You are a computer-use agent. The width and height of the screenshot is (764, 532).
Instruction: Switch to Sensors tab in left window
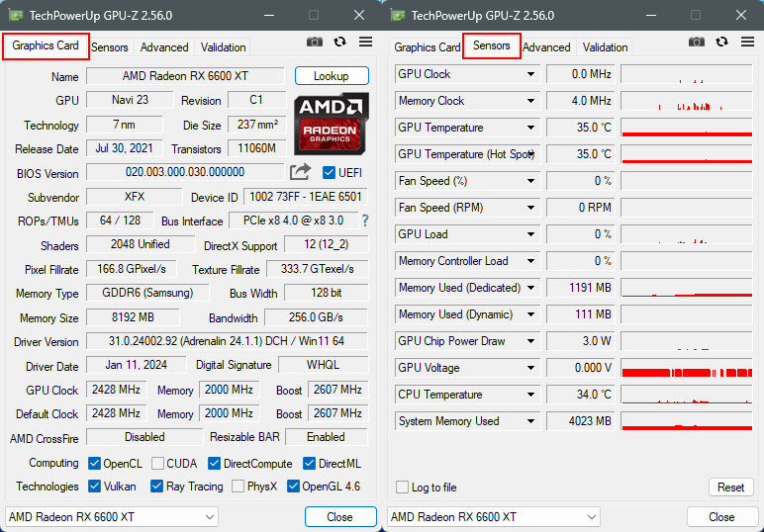click(110, 47)
